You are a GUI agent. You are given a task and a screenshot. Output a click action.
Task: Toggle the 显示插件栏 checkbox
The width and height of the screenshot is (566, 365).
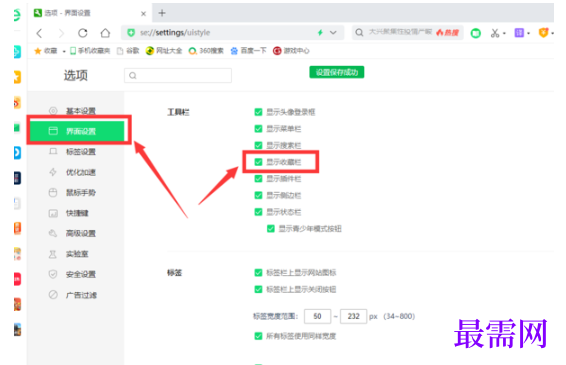click(x=258, y=179)
